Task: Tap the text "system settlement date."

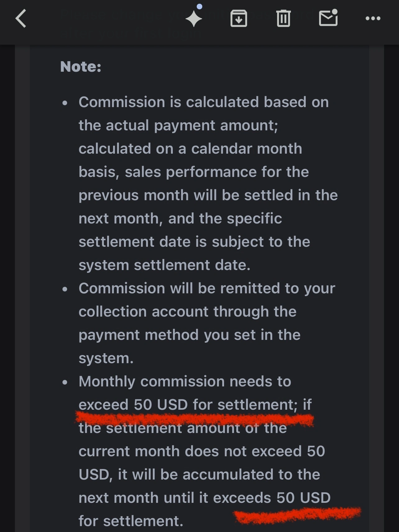Action: pos(164,265)
